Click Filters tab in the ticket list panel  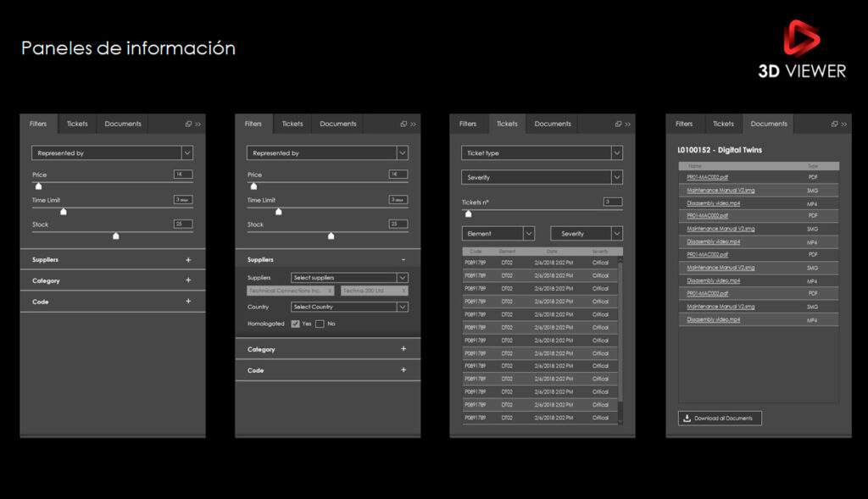[468, 124]
